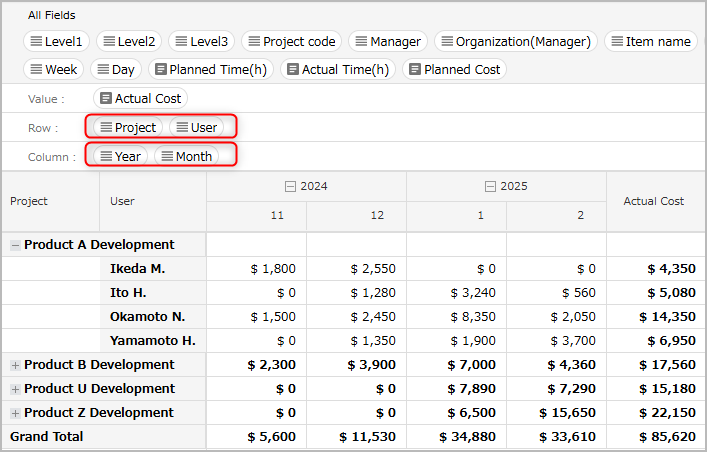Collapse the Product A Development row
This screenshot has width=707, height=452.
[x=15, y=245]
